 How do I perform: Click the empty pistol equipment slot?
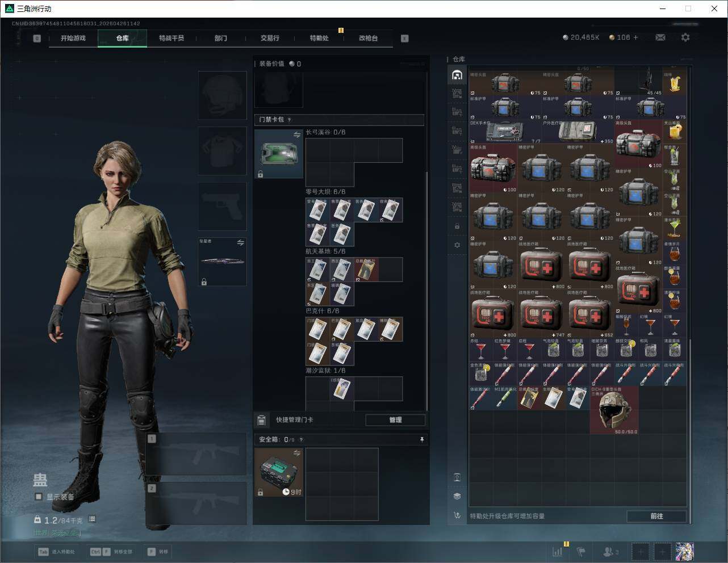[x=222, y=206]
